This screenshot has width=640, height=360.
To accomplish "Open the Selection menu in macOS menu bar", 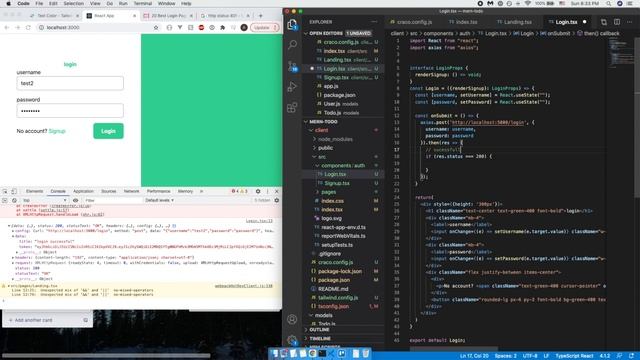I will (x=73, y=3).
